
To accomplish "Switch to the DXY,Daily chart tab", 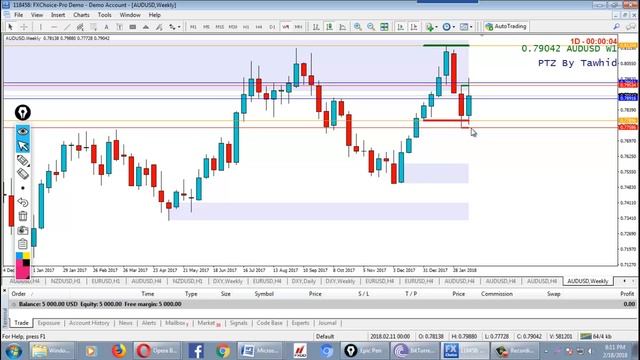I will click(303, 281).
